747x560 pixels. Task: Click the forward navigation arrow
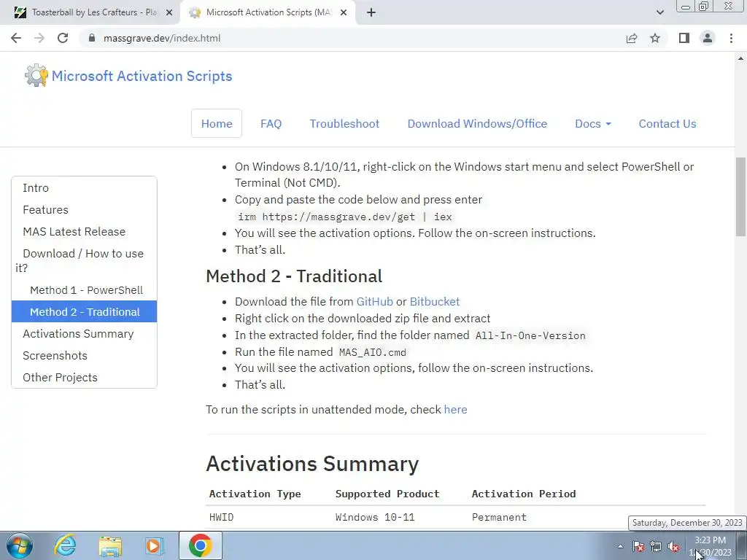click(x=39, y=38)
